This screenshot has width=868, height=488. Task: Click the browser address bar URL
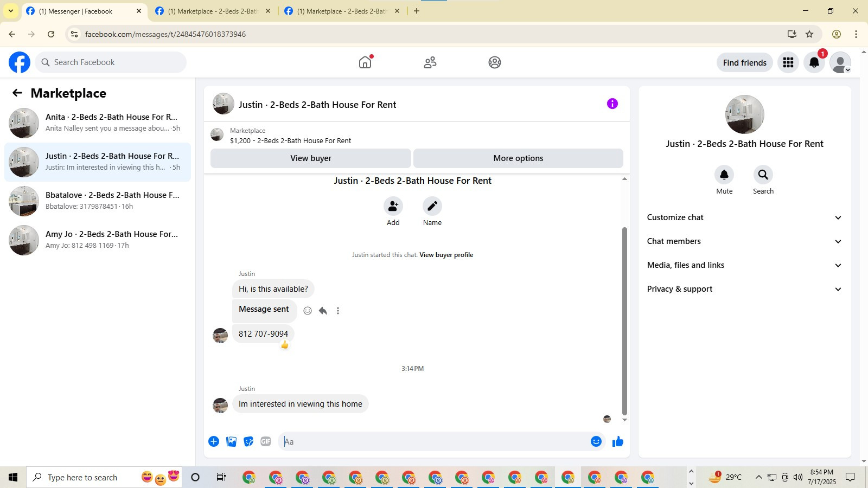(165, 34)
